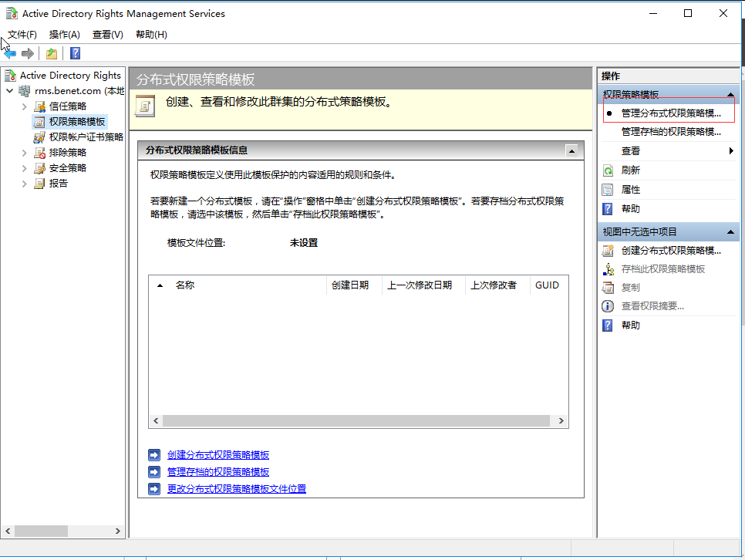Collapse the 分布式权限策略模板信息 section

(x=571, y=151)
